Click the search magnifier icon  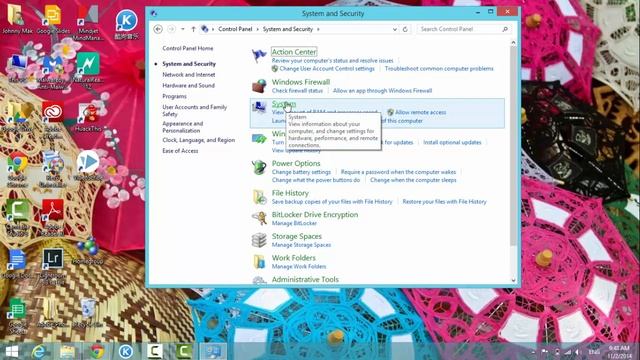tap(505, 29)
